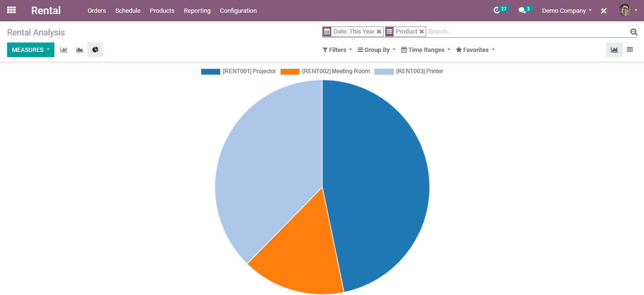The image size is (644, 295).
Task: Expand the Group By dropdown
Action: (x=377, y=50)
